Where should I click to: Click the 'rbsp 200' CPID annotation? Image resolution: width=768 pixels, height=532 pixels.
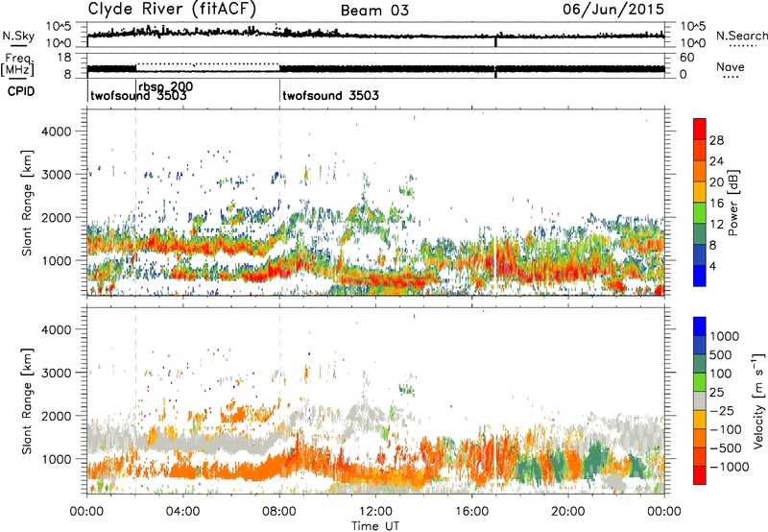pos(166,87)
